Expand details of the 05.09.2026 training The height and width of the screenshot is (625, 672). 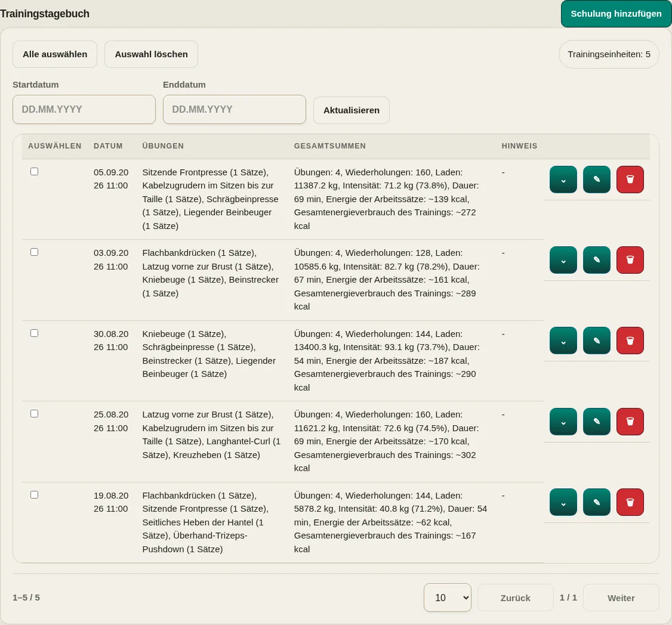click(x=563, y=180)
